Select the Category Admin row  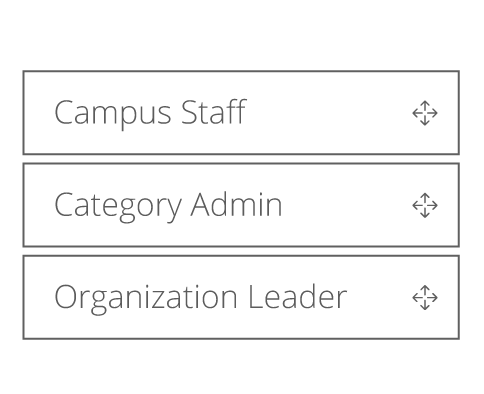[241, 205]
